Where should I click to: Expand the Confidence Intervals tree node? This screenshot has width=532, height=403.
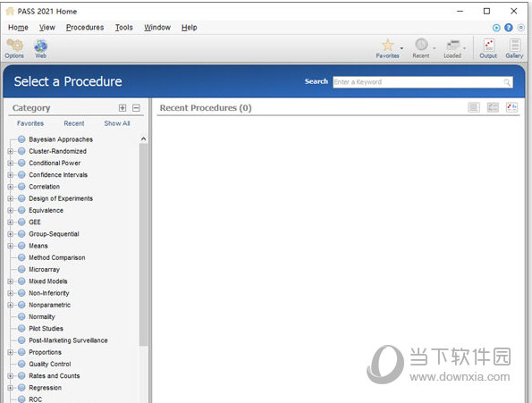(10, 175)
